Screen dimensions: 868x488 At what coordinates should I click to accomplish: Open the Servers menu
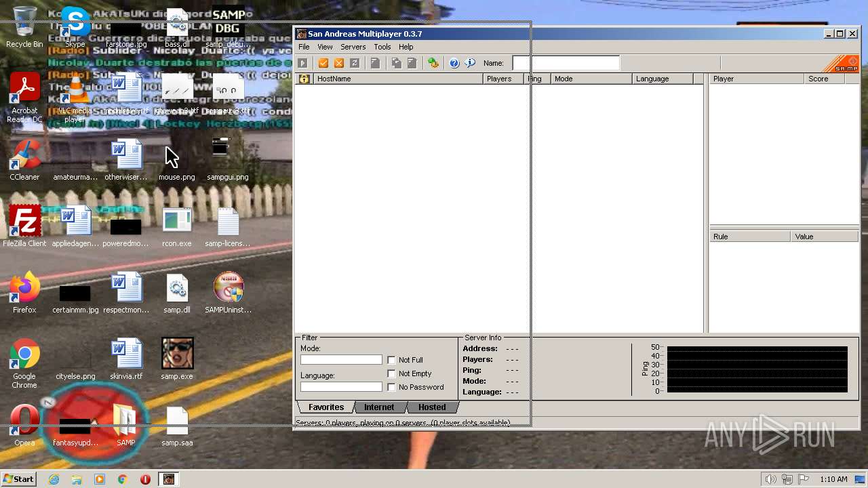click(353, 47)
